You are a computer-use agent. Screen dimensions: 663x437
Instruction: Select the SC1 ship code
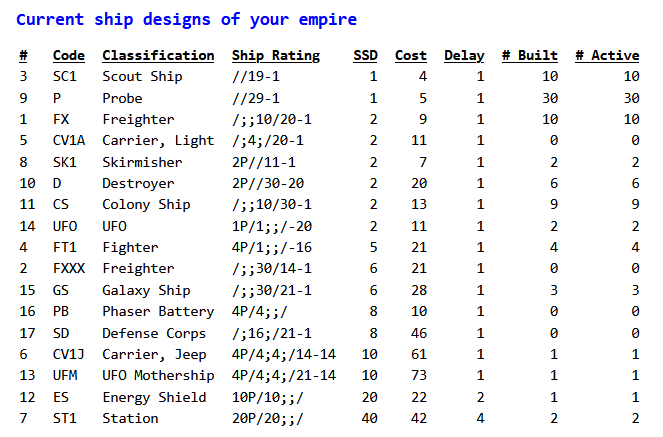64,77
